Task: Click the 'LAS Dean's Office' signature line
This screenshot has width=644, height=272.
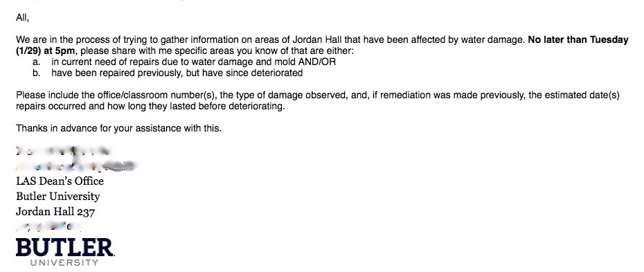Action: click(x=60, y=181)
